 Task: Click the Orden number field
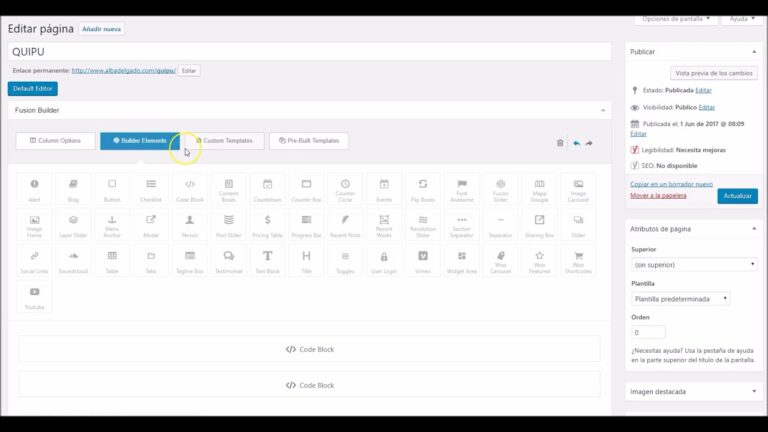coord(648,332)
